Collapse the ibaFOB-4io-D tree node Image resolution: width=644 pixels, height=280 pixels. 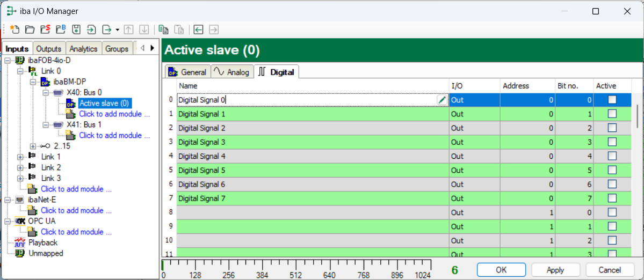[x=8, y=60]
